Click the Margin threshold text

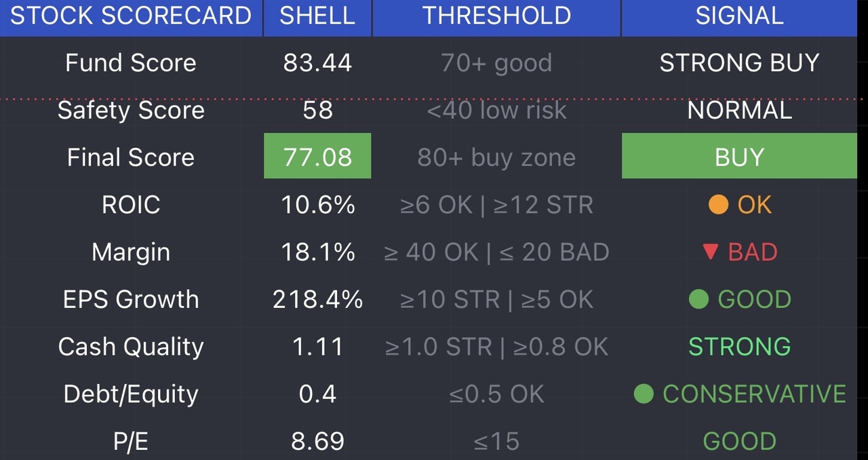[x=496, y=252]
